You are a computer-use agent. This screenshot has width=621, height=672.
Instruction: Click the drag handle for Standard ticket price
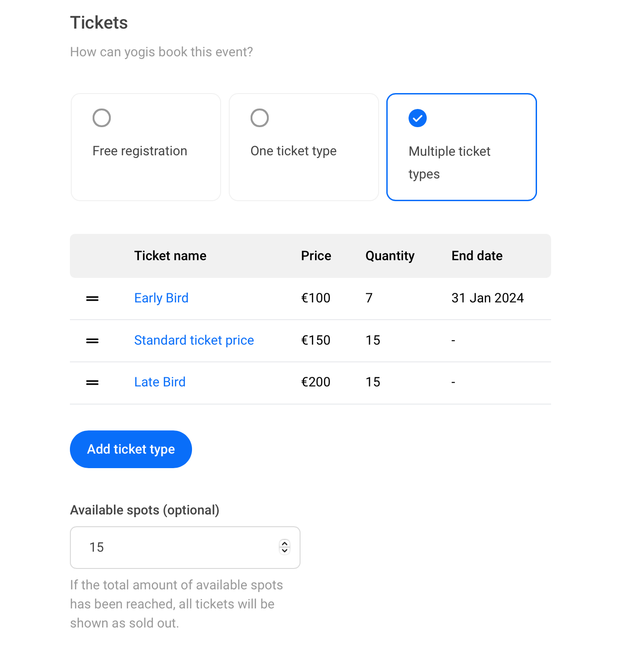pyautogui.click(x=93, y=341)
